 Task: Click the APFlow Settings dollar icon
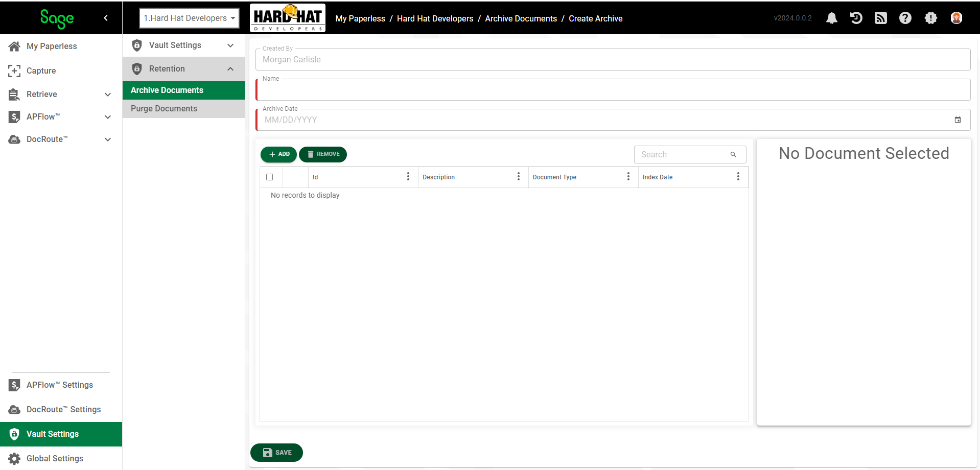click(x=14, y=385)
